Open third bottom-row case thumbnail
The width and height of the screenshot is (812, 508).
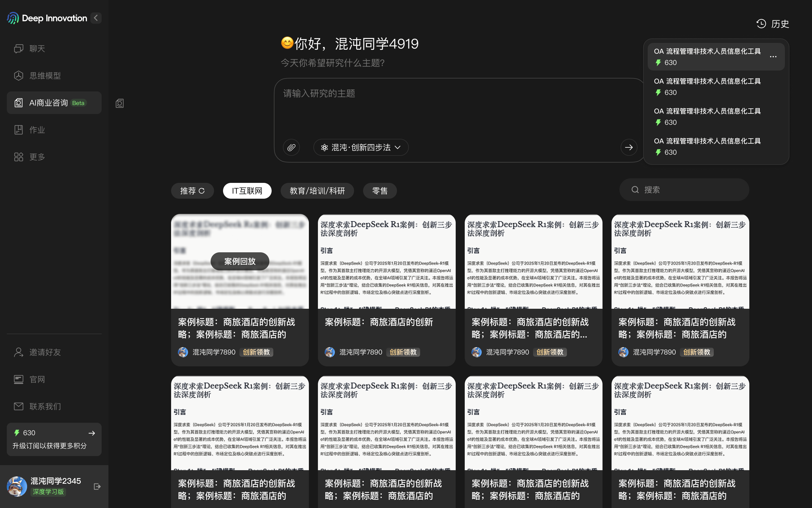pyautogui.click(x=533, y=423)
